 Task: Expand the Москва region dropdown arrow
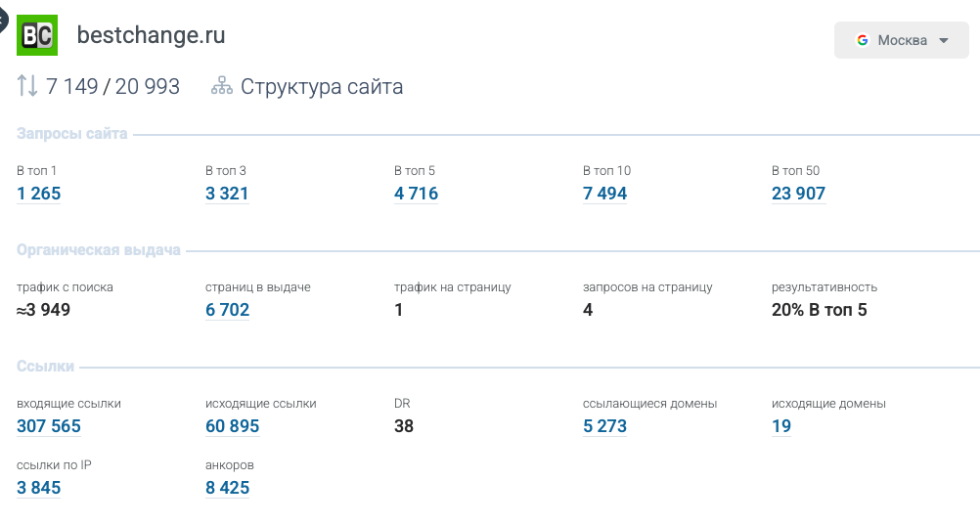click(944, 41)
